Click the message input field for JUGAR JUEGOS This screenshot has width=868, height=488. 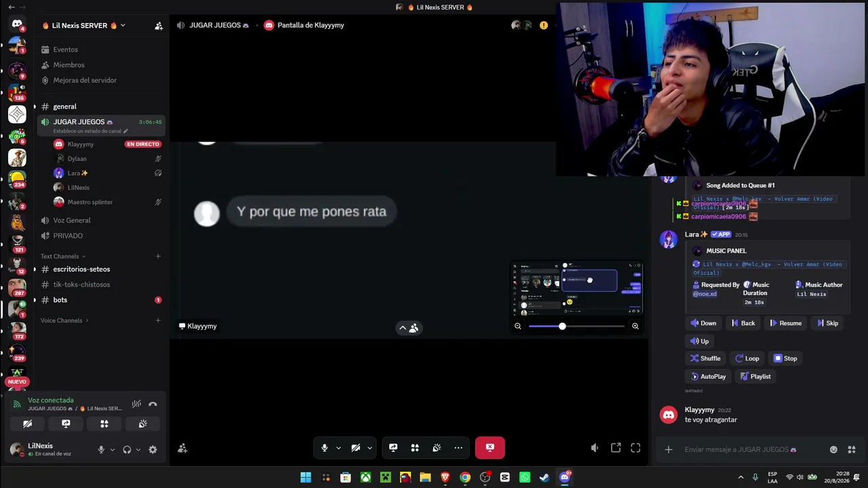(753, 449)
